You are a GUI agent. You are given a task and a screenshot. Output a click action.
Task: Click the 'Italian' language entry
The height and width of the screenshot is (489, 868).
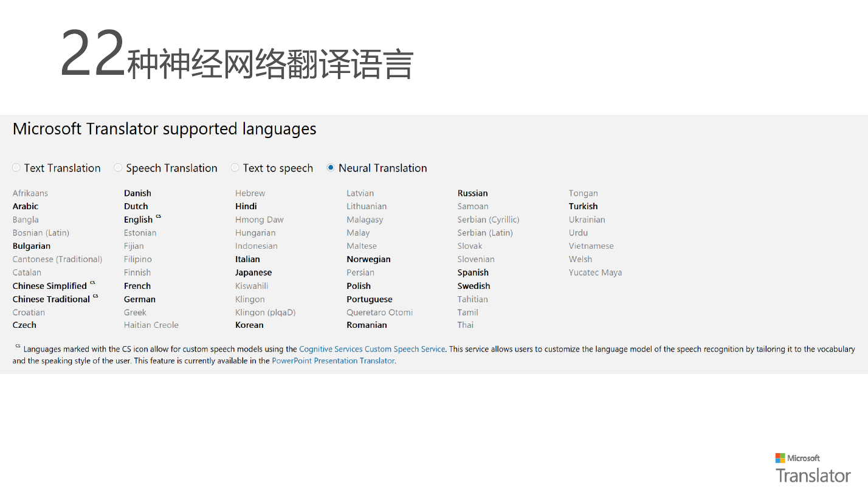(247, 259)
